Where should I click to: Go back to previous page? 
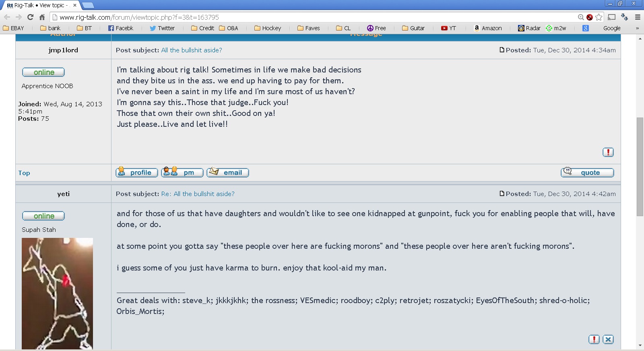pos(7,17)
